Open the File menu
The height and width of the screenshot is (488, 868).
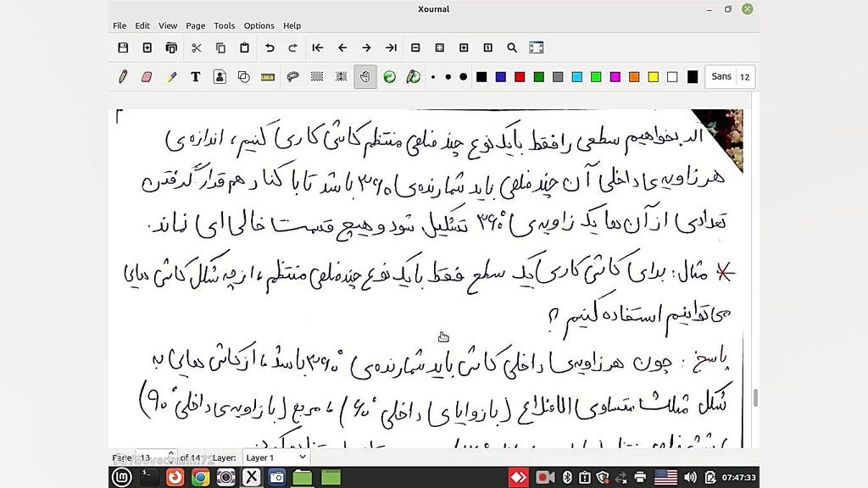[120, 25]
